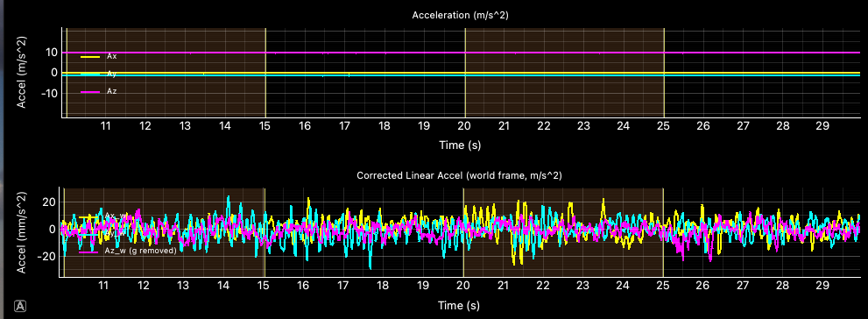Grab the 25 s region line in Acceleration plot
868x319 pixels.
664,73
